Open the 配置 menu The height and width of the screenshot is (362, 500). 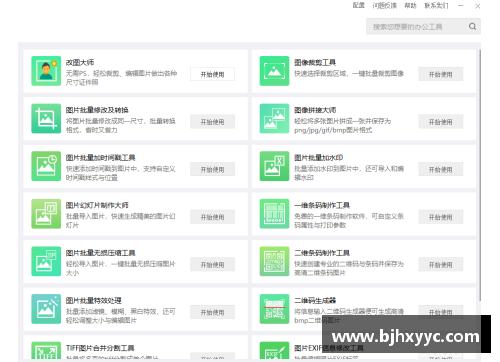(359, 5)
